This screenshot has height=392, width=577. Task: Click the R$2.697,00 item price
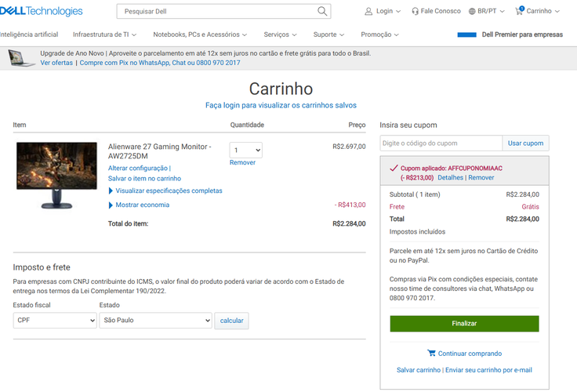pos(349,147)
